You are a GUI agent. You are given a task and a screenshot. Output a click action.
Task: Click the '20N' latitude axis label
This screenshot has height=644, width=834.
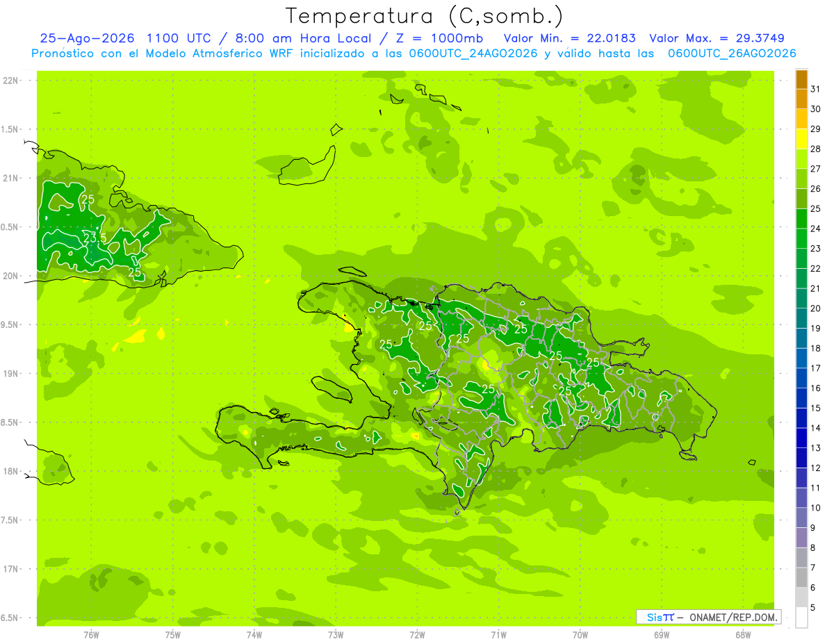[10, 276]
